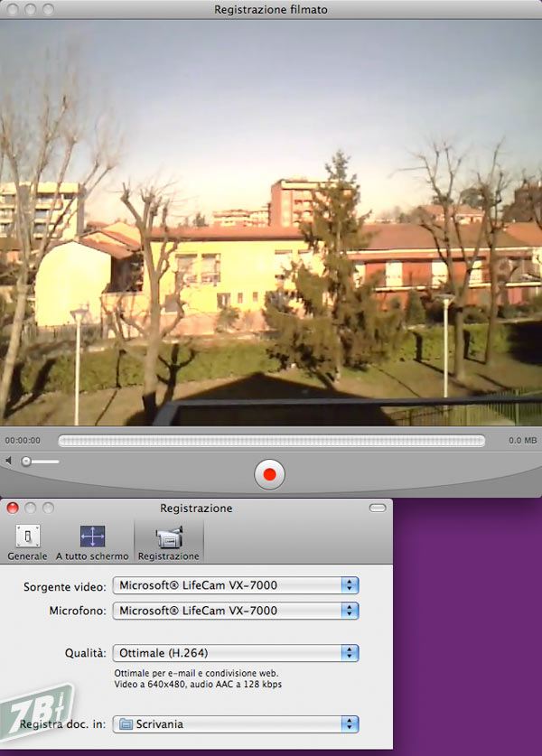The height and width of the screenshot is (756, 542).
Task: Click the Microfono label
Action: point(78,611)
